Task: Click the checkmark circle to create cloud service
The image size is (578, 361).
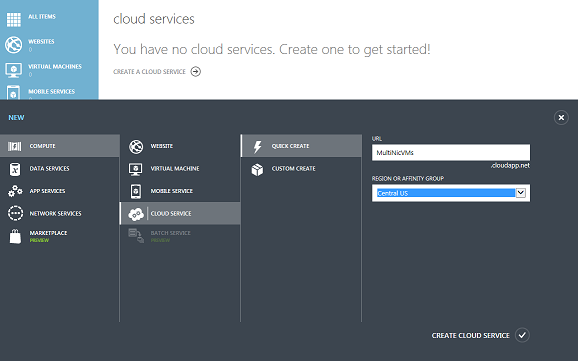Action: click(522, 335)
